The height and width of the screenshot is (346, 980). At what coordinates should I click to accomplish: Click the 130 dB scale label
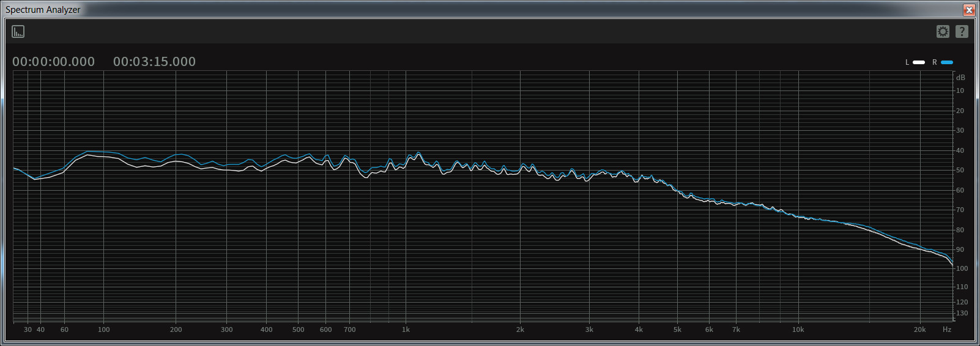click(962, 313)
